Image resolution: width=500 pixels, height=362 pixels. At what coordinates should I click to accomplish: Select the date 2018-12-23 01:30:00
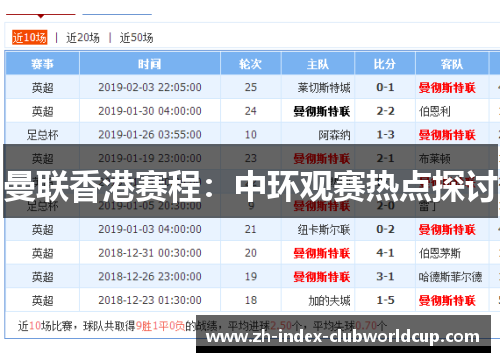150,300
